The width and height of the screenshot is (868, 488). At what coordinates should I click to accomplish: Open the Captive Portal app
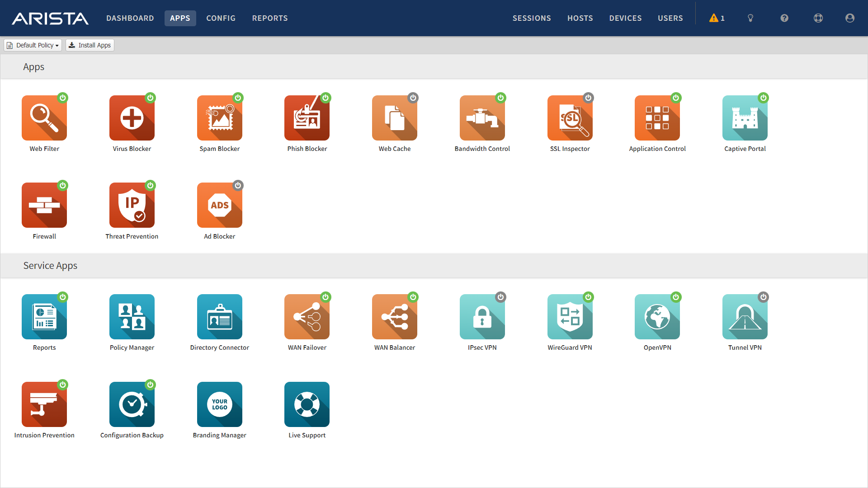745,118
